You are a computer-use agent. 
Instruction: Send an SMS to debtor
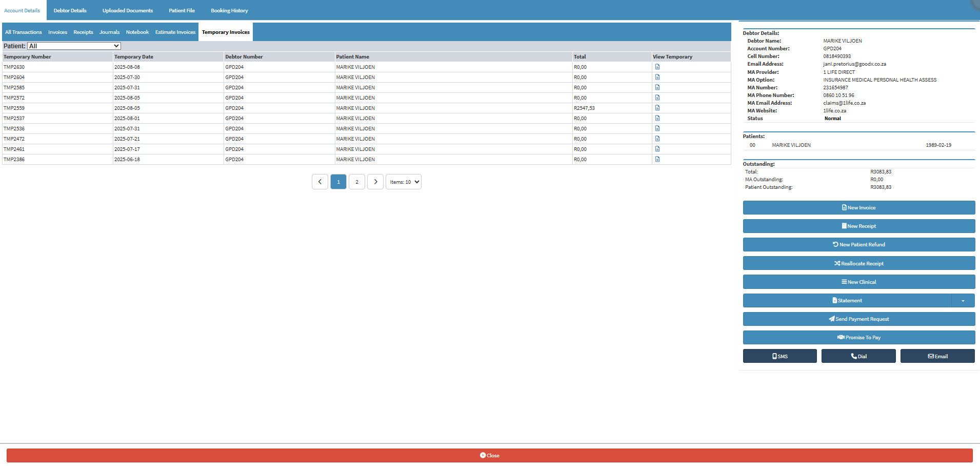click(780, 356)
